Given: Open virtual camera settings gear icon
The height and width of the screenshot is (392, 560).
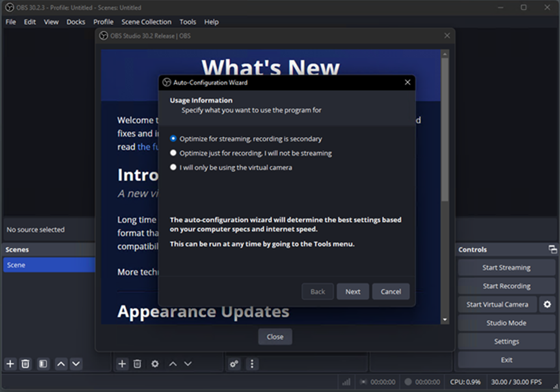Looking at the screenshot, I should coord(547,304).
